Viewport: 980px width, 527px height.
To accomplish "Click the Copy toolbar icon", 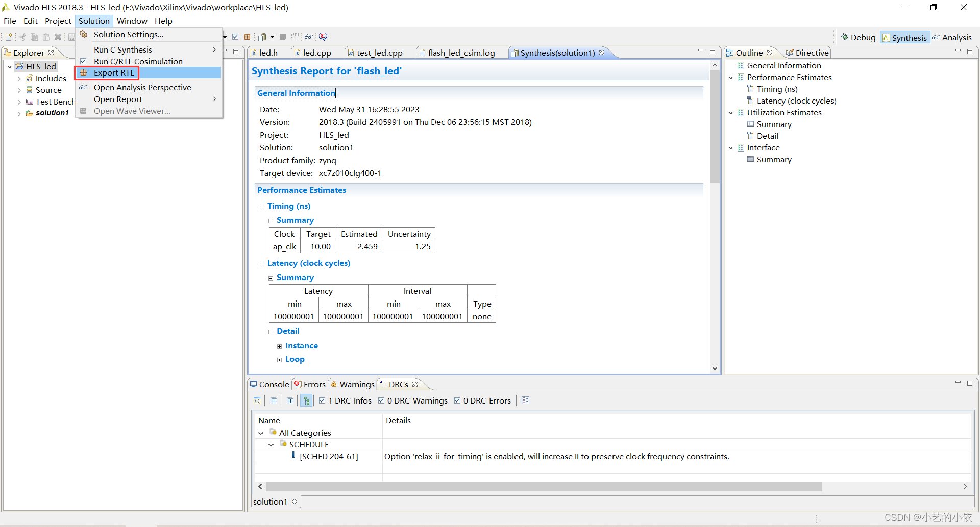I will tap(34, 37).
